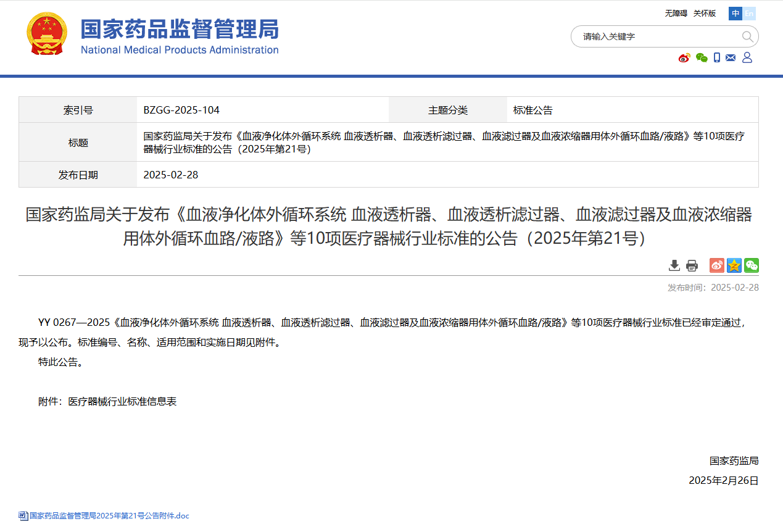Click signature 国家药监局
The height and width of the screenshot is (532, 783).
tap(734, 460)
